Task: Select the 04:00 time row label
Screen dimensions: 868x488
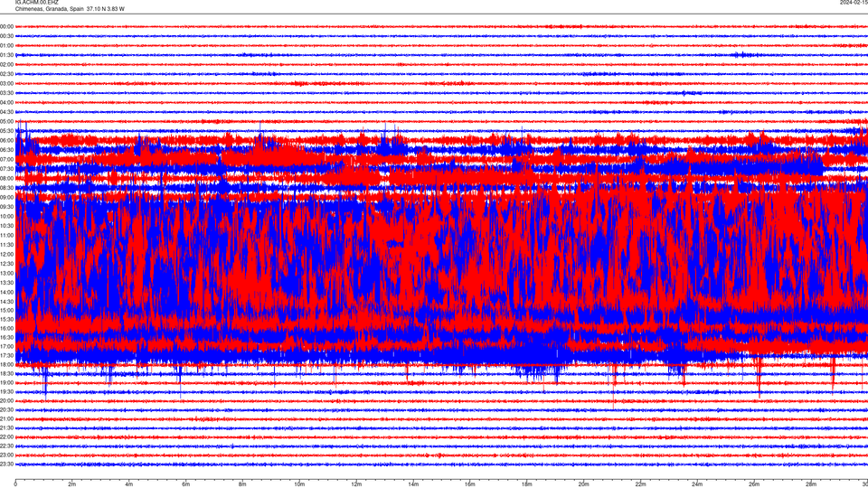Action: coord(6,102)
